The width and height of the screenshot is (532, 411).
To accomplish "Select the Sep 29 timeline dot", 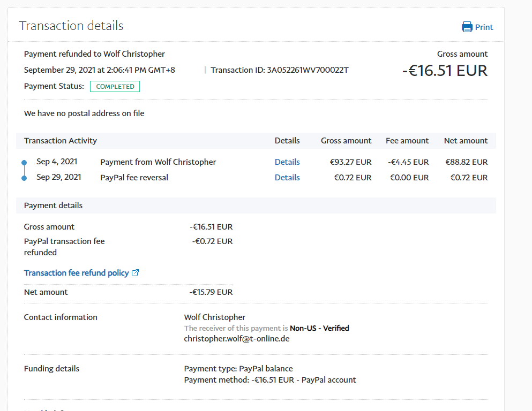I will point(24,178).
